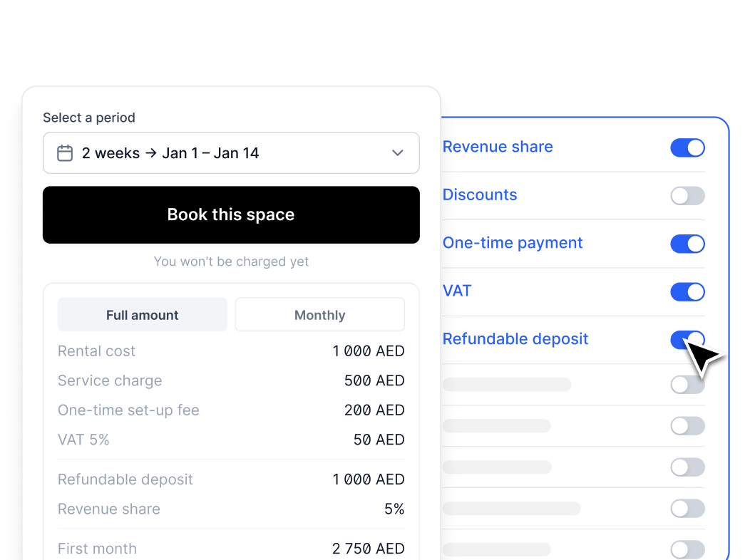Expand the period dropdown chevron

pyautogui.click(x=398, y=153)
